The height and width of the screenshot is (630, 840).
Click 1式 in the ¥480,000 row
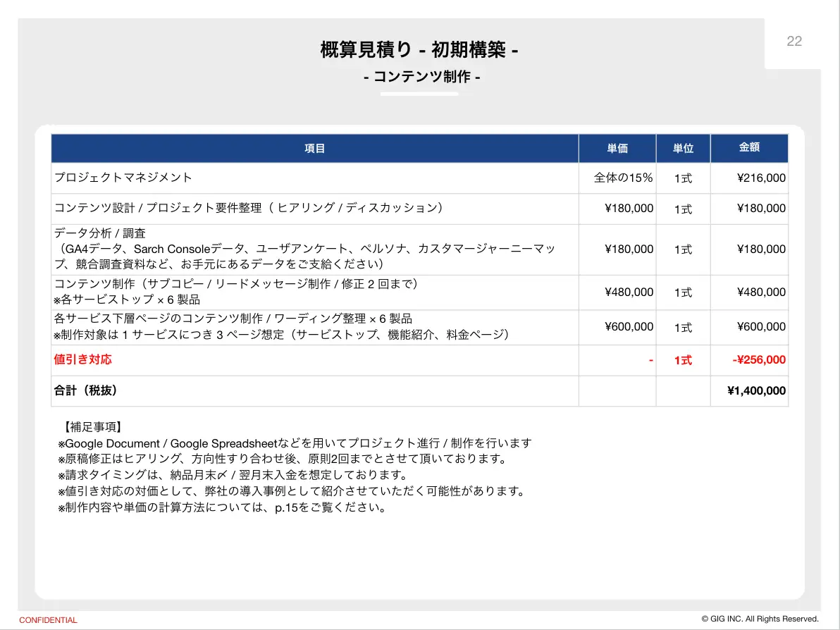[683, 292]
